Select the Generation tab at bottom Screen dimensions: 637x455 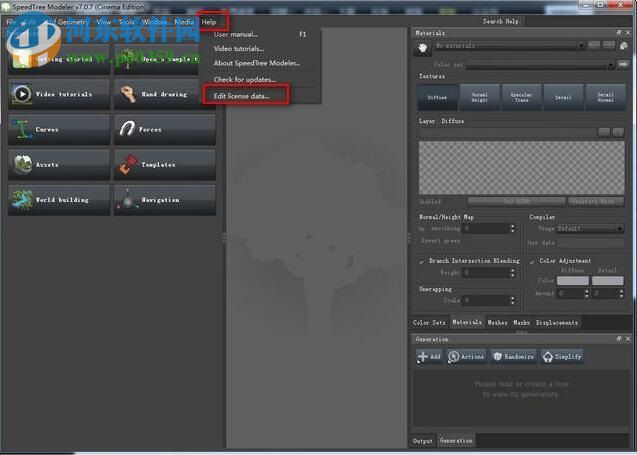click(x=456, y=441)
